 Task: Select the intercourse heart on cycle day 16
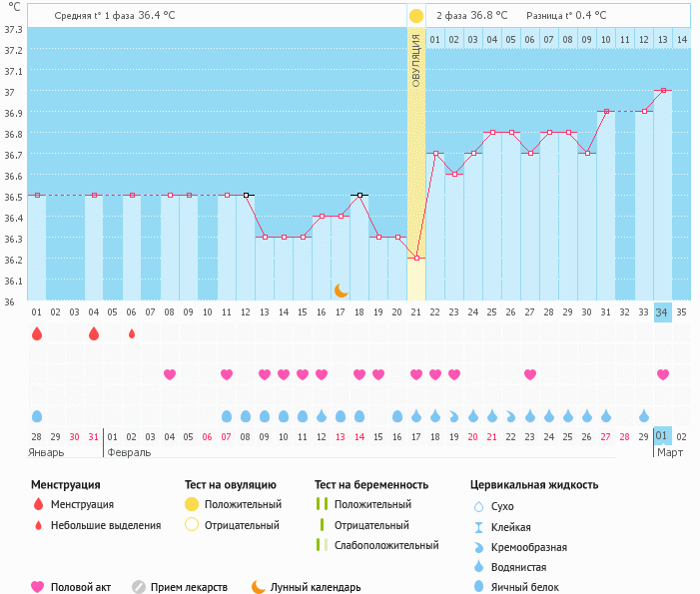(322, 374)
